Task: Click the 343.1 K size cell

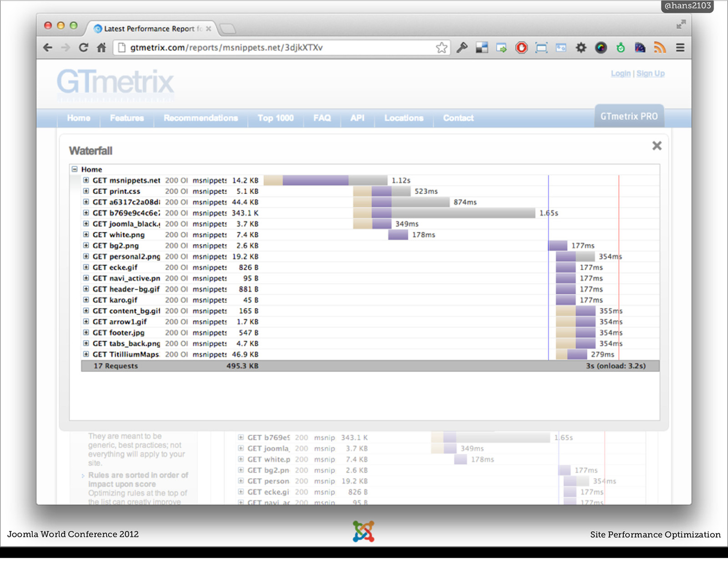Action: pos(245,213)
